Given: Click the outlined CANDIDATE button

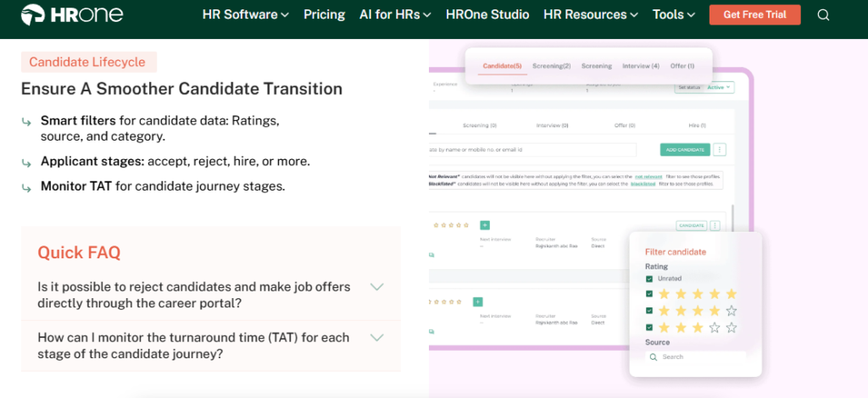Looking at the screenshot, I should click(692, 225).
